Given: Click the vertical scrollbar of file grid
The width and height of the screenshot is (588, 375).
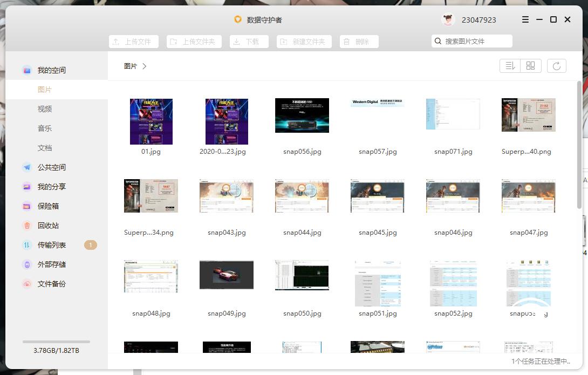Looking at the screenshot, I should coord(579,145).
